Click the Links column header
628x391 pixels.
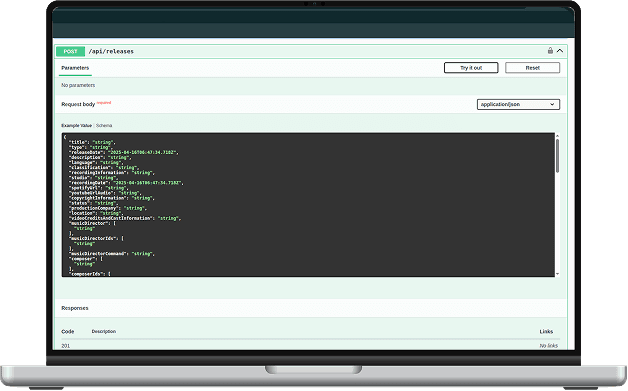[546, 332]
